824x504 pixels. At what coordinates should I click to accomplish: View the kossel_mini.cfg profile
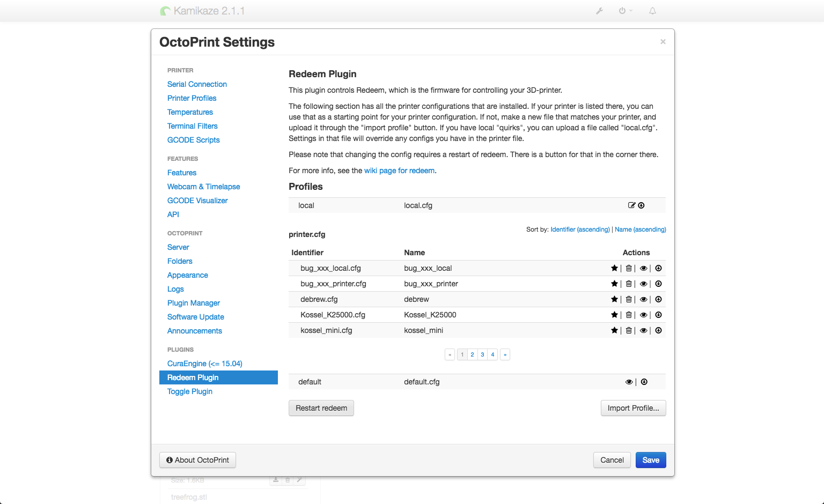pyautogui.click(x=643, y=330)
